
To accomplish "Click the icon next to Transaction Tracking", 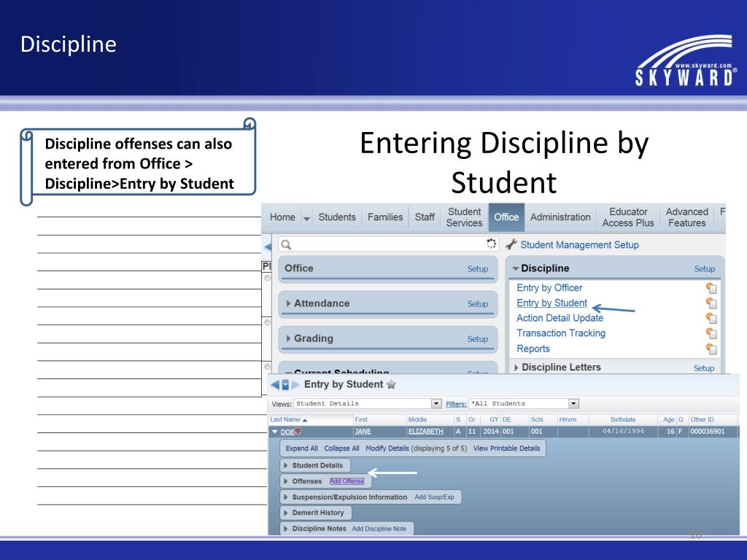I will pyautogui.click(x=712, y=334).
